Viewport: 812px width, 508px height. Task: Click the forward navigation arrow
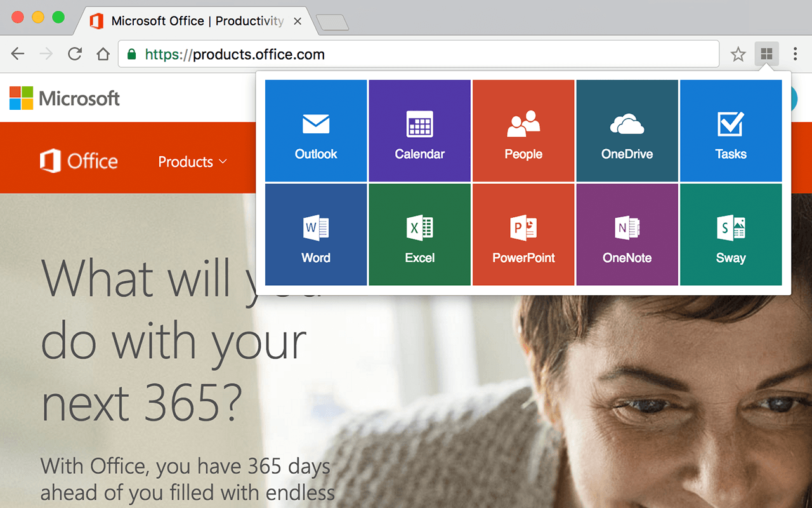point(46,54)
